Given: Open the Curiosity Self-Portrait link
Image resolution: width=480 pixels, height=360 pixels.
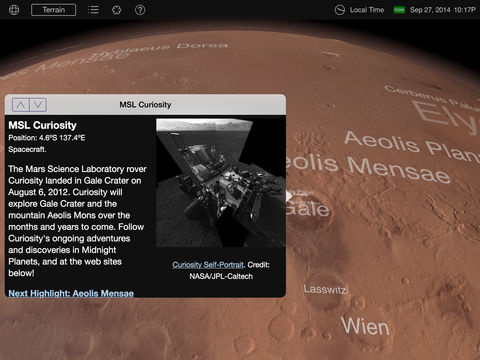Looking at the screenshot, I should [x=208, y=265].
